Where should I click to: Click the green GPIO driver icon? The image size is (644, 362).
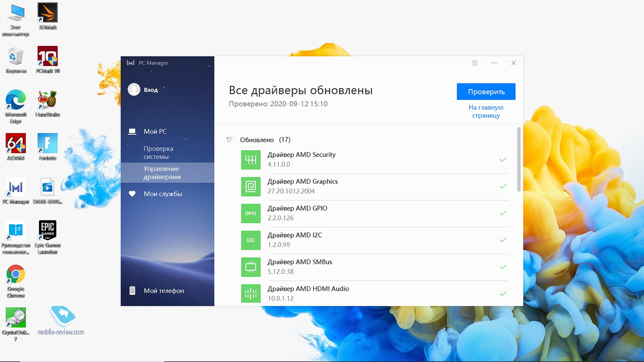(251, 213)
